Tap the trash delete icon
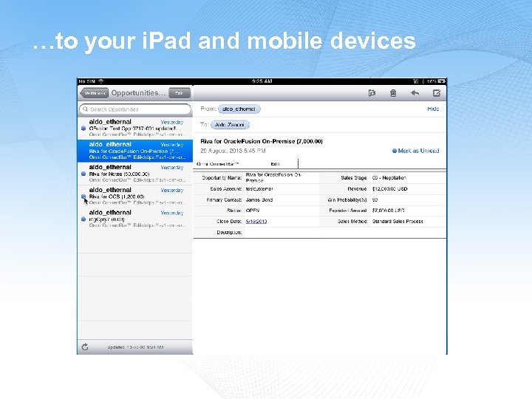 tap(393, 93)
